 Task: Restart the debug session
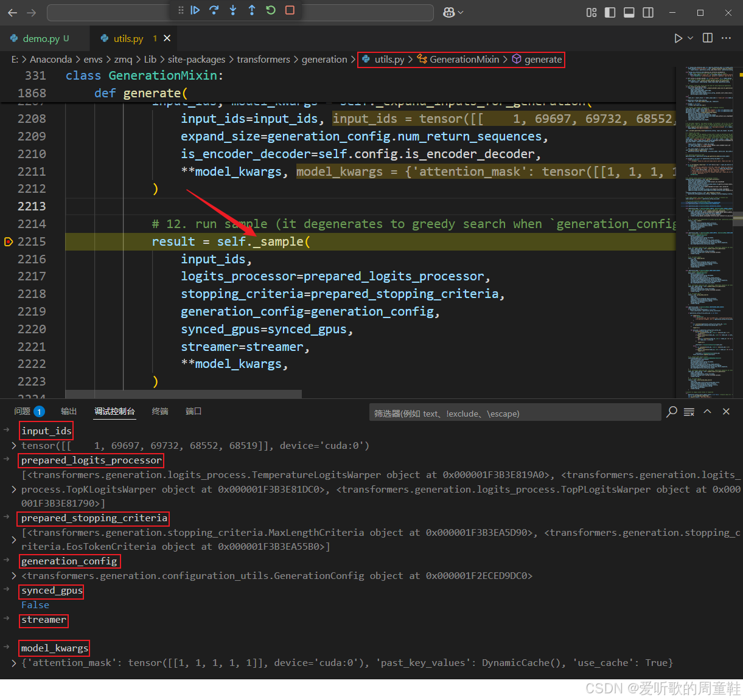tap(271, 10)
